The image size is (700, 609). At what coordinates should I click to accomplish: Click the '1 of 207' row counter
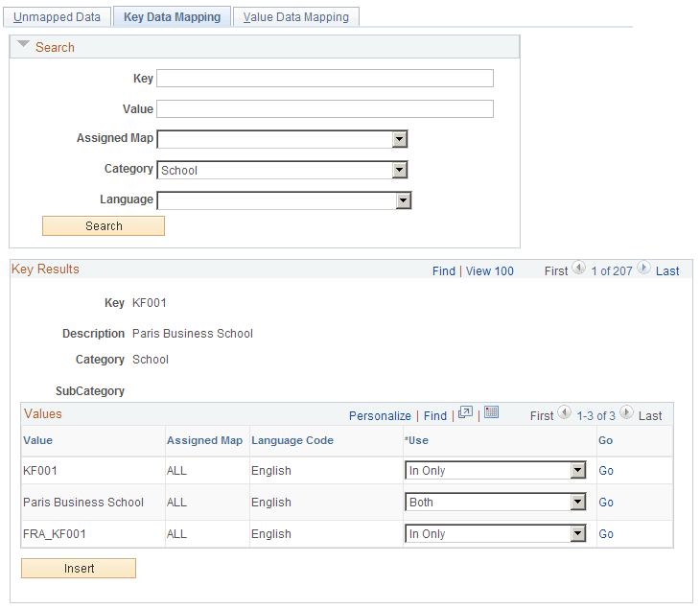click(x=612, y=271)
